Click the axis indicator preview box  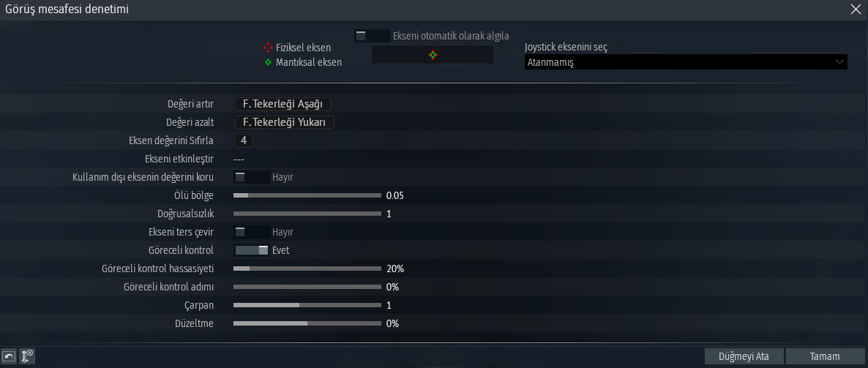point(433,55)
